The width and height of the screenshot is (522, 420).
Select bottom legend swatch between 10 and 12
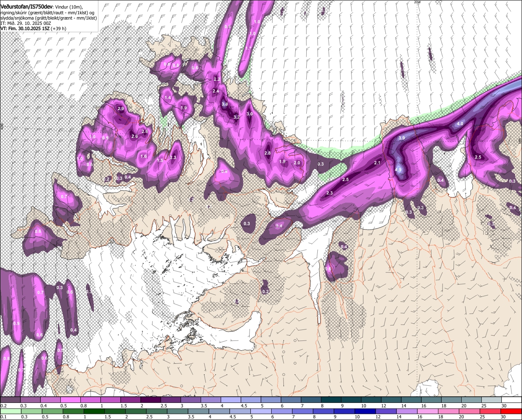366,411
